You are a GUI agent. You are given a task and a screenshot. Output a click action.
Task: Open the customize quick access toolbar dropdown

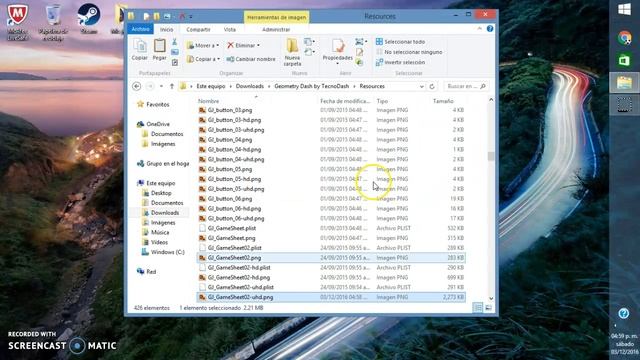pyautogui.click(x=191, y=17)
